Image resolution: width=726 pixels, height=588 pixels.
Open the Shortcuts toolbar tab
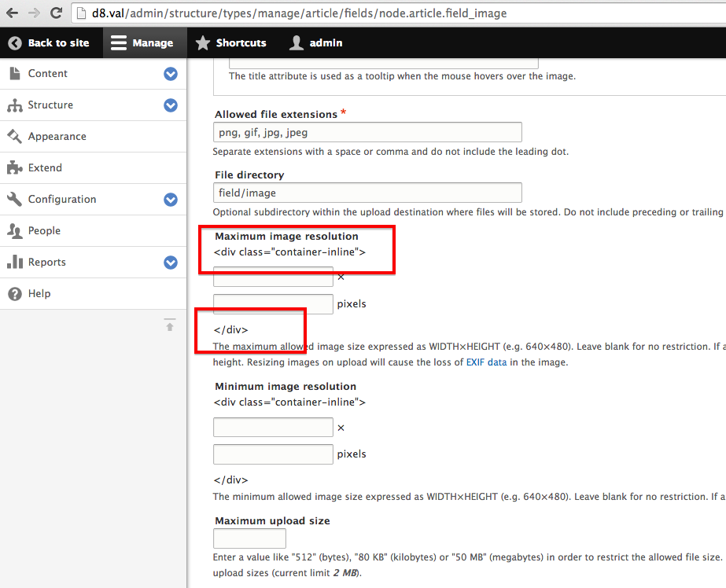click(x=230, y=42)
